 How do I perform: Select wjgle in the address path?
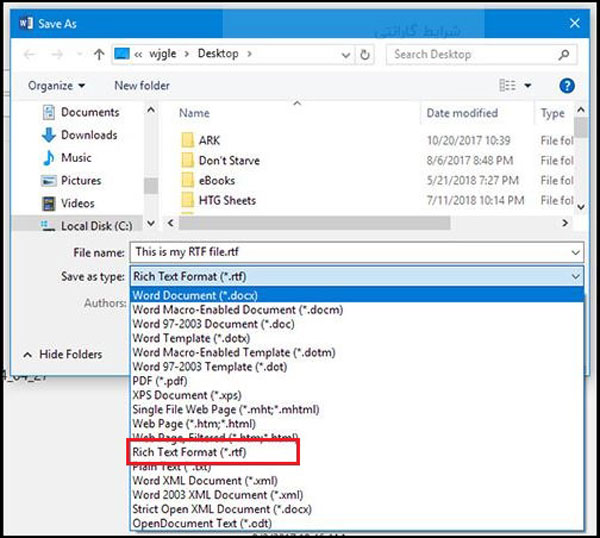click(x=163, y=54)
